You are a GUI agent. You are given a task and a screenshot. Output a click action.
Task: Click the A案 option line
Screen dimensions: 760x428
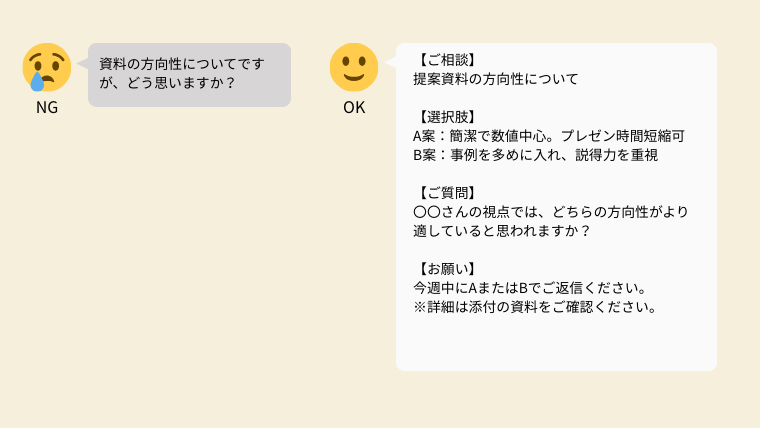coord(549,136)
